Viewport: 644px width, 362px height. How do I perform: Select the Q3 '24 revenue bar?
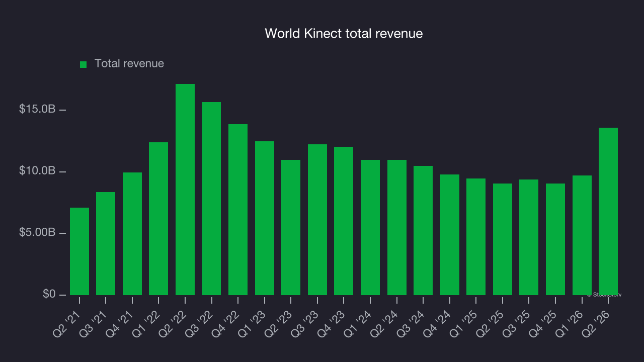pos(423,230)
